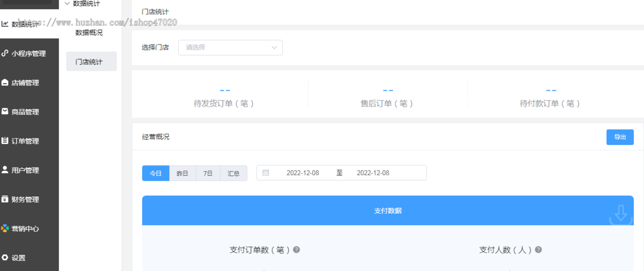
Task: Click the 设置 gear icon
Action: tap(5, 257)
